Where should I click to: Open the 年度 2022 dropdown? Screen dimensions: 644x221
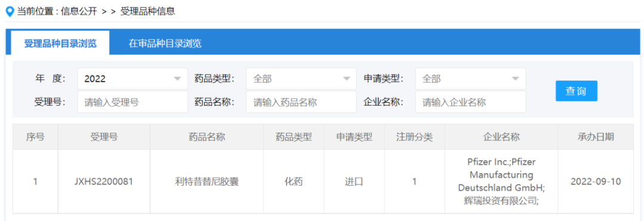pos(132,79)
